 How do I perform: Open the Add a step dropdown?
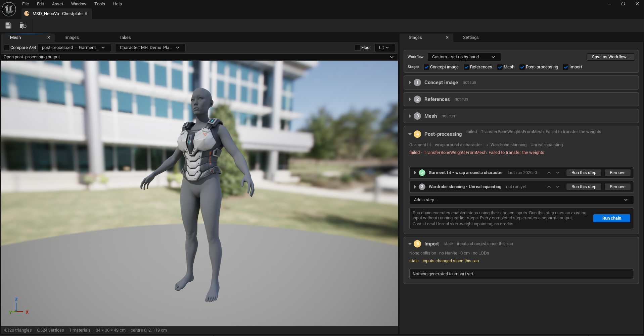(521, 200)
